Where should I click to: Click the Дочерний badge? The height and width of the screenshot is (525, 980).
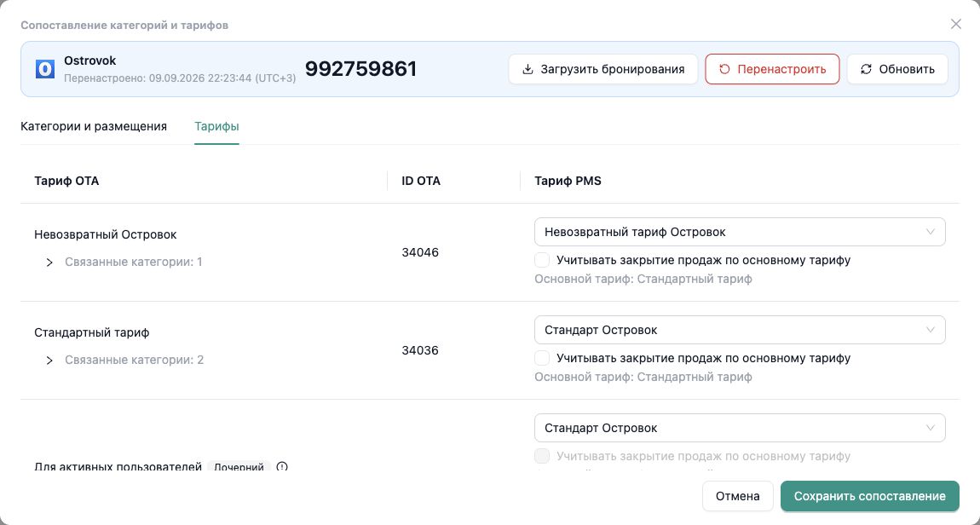point(239,467)
